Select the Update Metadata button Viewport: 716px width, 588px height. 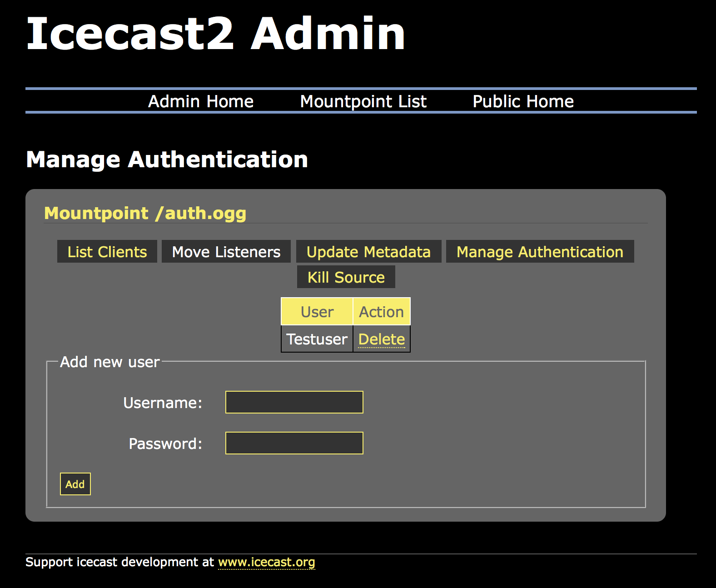pos(368,252)
